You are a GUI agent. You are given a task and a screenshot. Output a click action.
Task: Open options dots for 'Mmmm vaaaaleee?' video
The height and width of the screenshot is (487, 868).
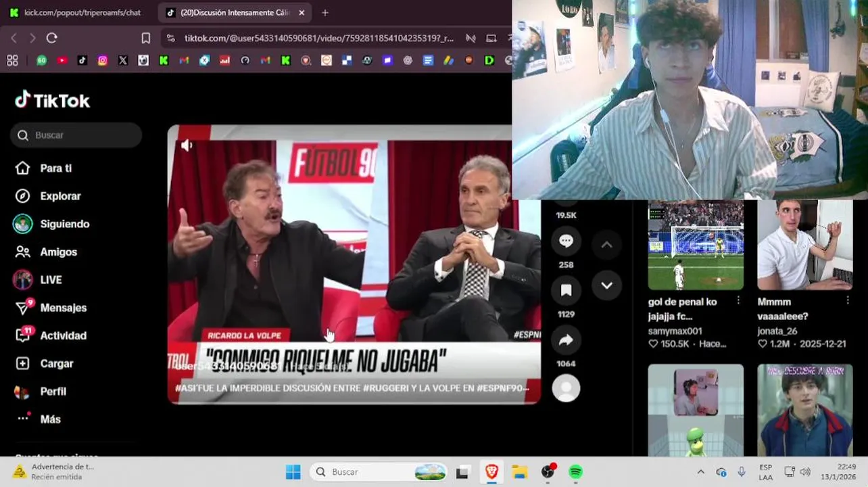click(x=848, y=300)
